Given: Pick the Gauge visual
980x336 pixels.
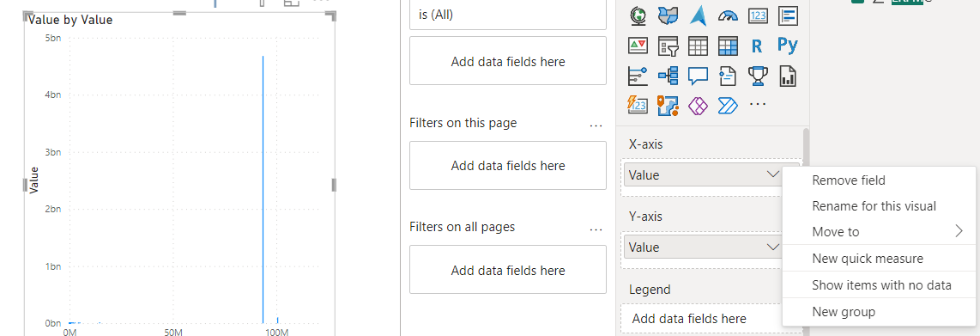Looking at the screenshot, I should [x=728, y=15].
